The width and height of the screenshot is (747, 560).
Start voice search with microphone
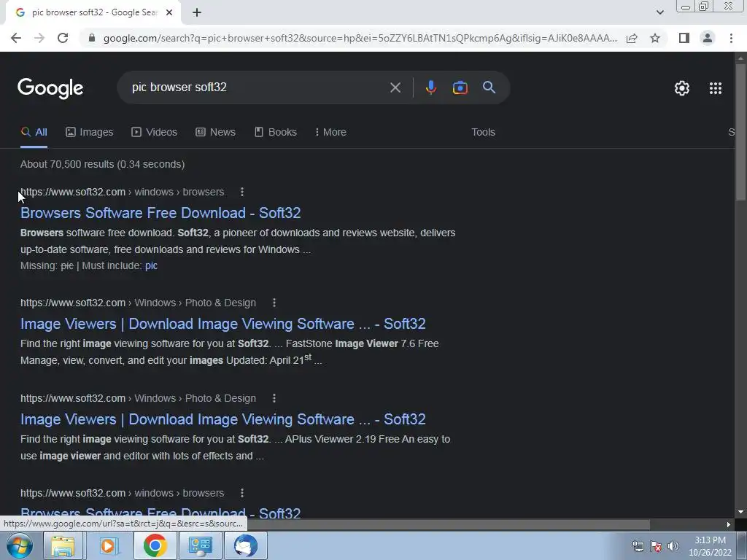tap(430, 87)
